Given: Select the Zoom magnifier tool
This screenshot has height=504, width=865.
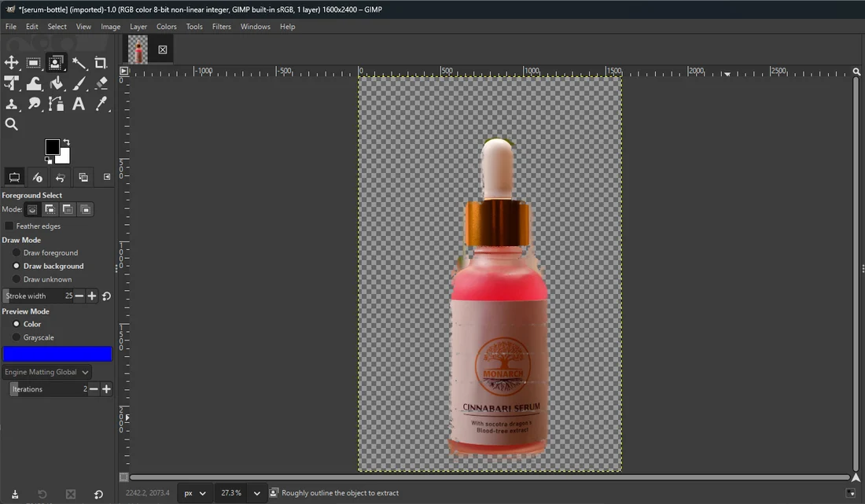Looking at the screenshot, I should pos(12,124).
